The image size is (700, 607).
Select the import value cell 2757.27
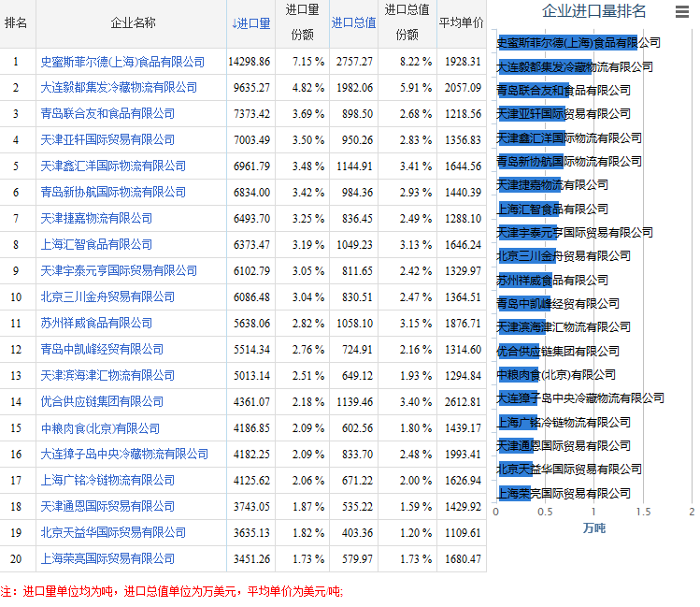[354, 62]
